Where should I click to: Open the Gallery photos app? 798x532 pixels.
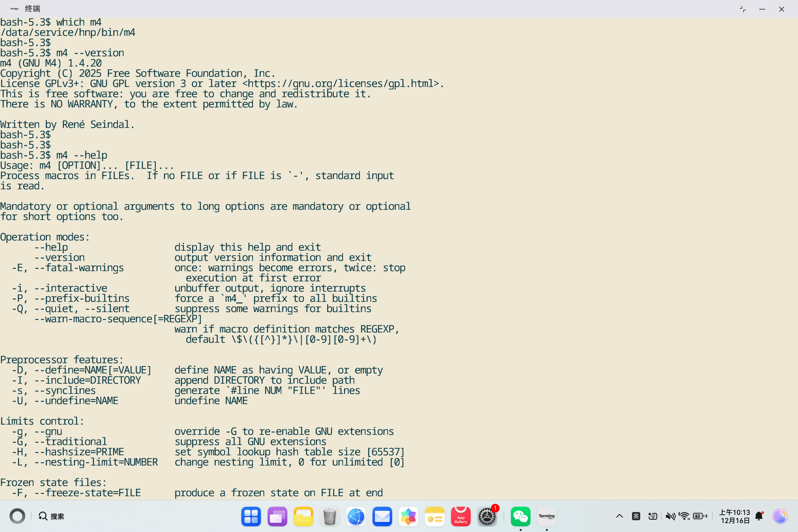point(408,516)
